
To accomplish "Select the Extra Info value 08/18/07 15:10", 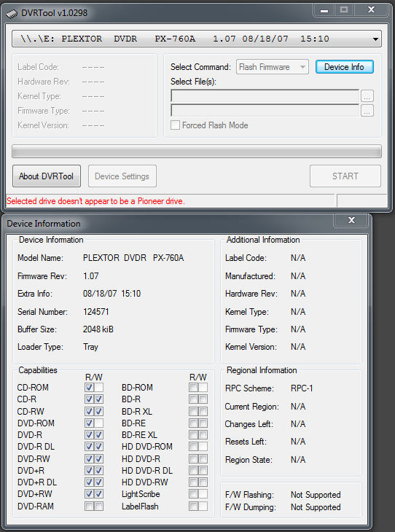I will coord(112,294).
